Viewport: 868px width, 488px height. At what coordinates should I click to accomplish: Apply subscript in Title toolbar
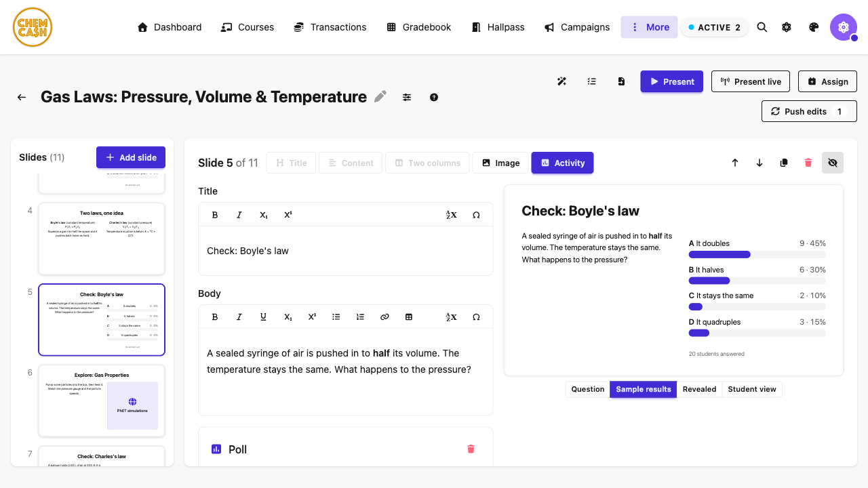click(x=264, y=215)
